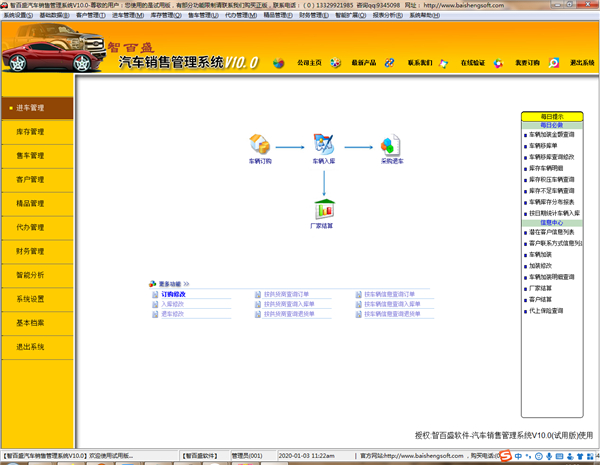Click the document icon beside 按供货商查询入库单
This screenshot has width=600, height=465.
pos(258,304)
